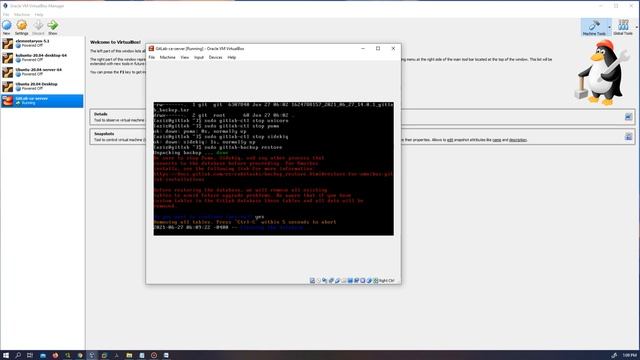Open the Windows Start menu
The image size is (640, 360).
6,356
